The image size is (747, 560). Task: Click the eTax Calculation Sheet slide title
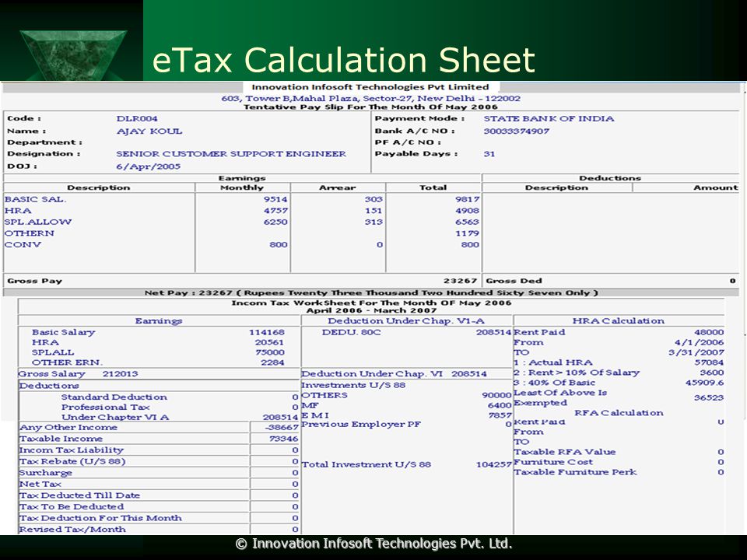343,61
